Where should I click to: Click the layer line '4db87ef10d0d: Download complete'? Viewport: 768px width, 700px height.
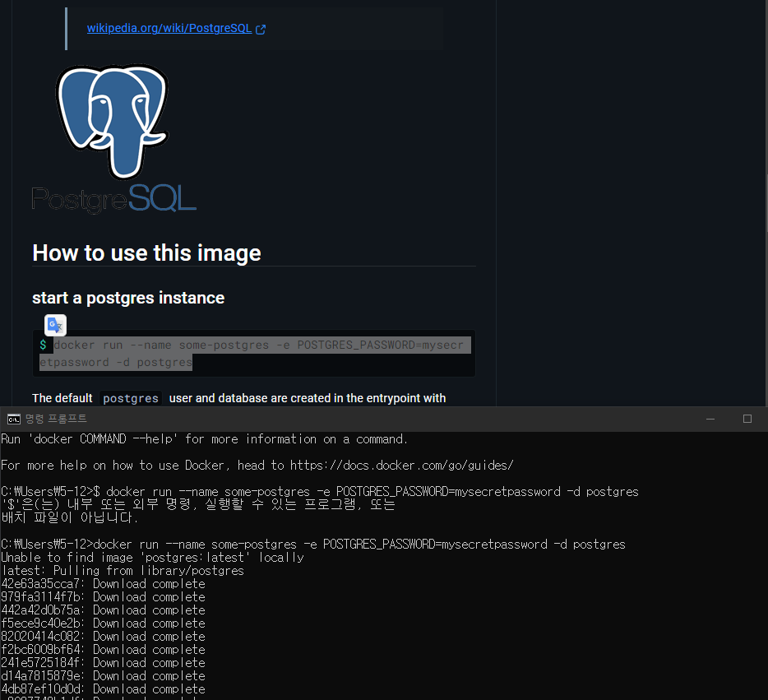[104, 689]
